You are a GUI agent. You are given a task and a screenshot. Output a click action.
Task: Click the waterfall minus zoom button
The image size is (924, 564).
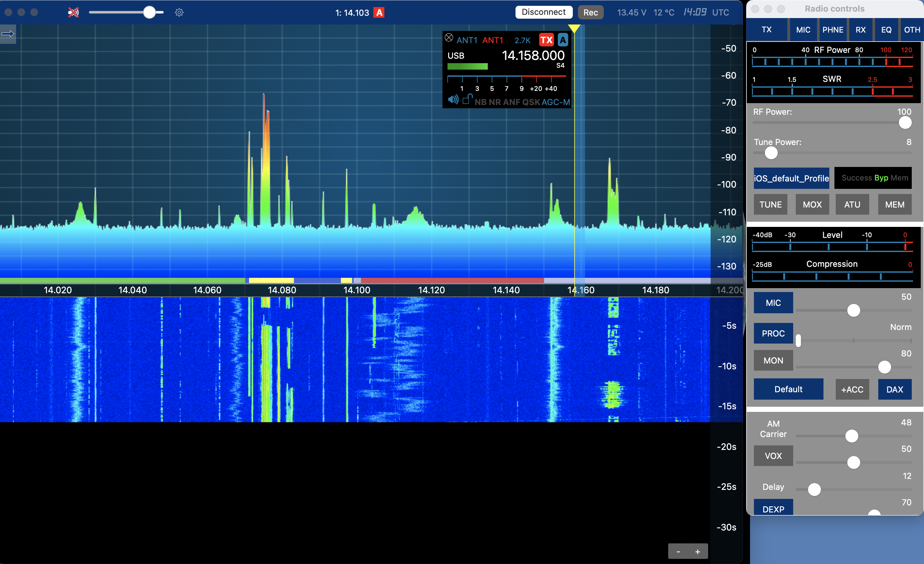tap(678, 552)
